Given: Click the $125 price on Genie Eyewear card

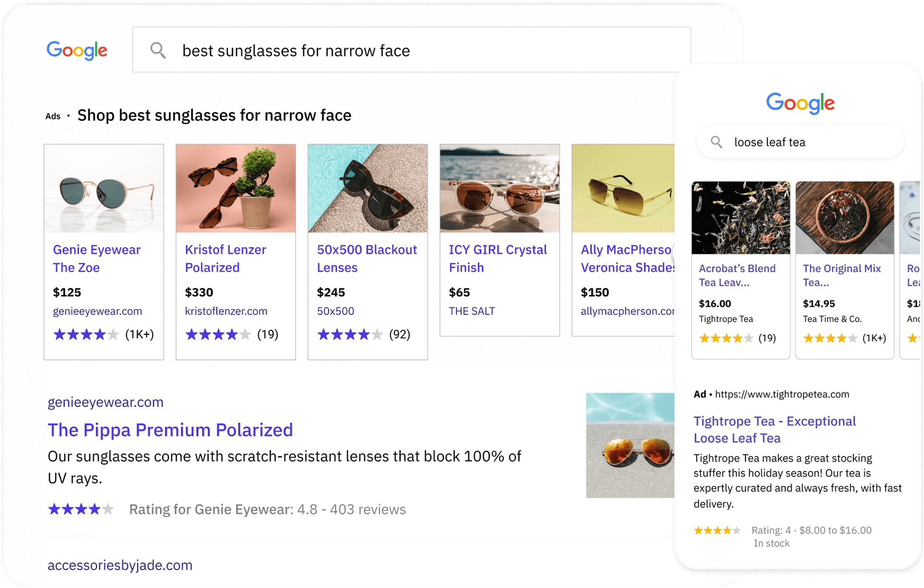Looking at the screenshot, I should click(67, 292).
